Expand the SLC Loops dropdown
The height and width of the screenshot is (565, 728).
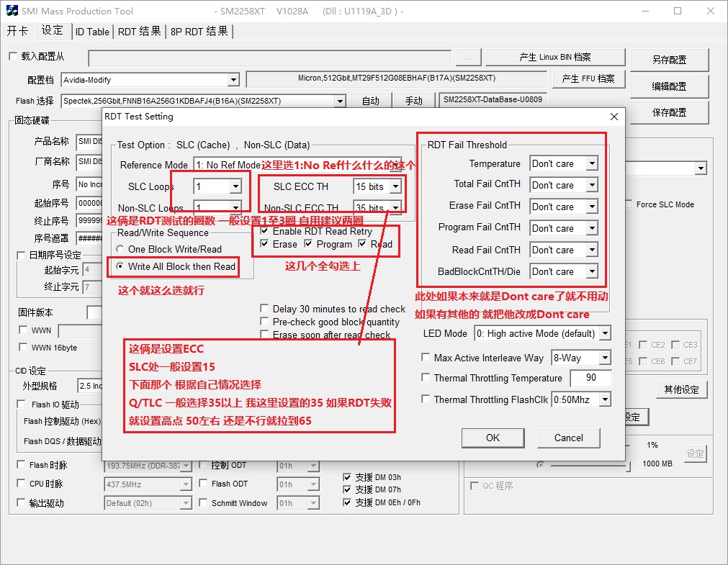(x=235, y=186)
